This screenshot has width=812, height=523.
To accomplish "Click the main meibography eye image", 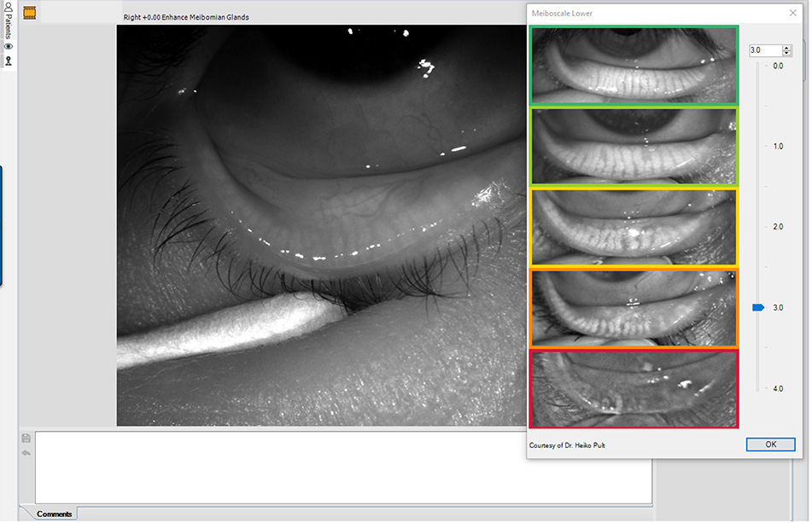I will (x=322, y=225).
